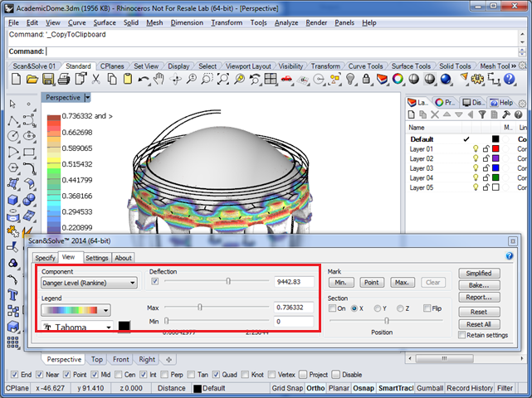
Task: Click the Deflection slider handle
Action: tap(228, 281)
